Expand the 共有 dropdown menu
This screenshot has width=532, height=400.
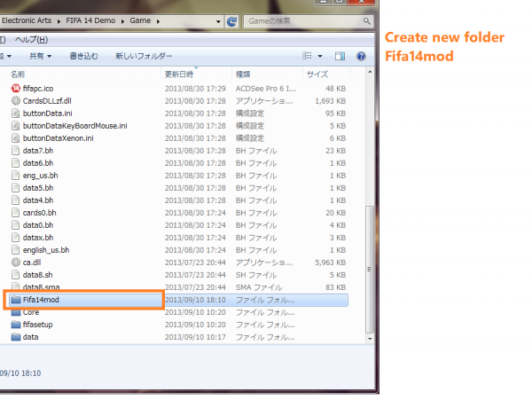40,56
